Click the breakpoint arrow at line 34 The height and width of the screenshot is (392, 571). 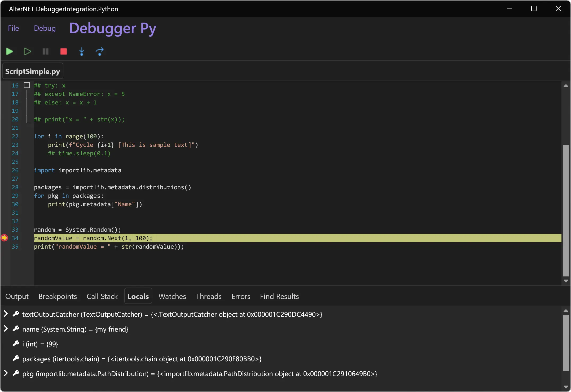(4, 238)
